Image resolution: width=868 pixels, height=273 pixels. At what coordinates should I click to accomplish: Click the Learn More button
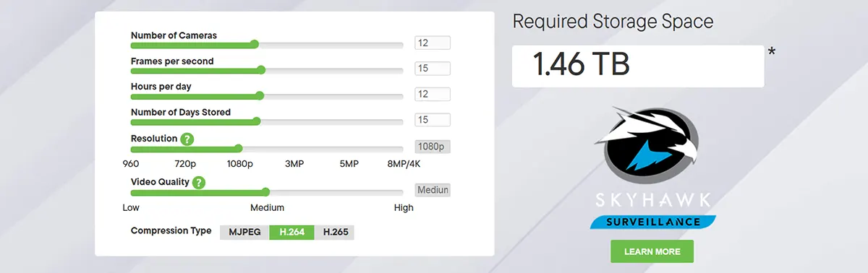tap(652, 251)
